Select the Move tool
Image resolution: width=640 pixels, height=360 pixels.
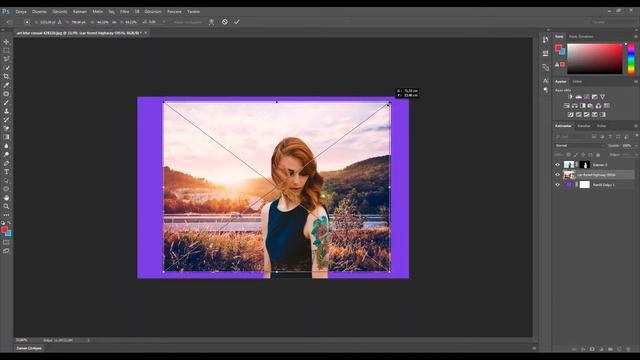coord(6,42)
